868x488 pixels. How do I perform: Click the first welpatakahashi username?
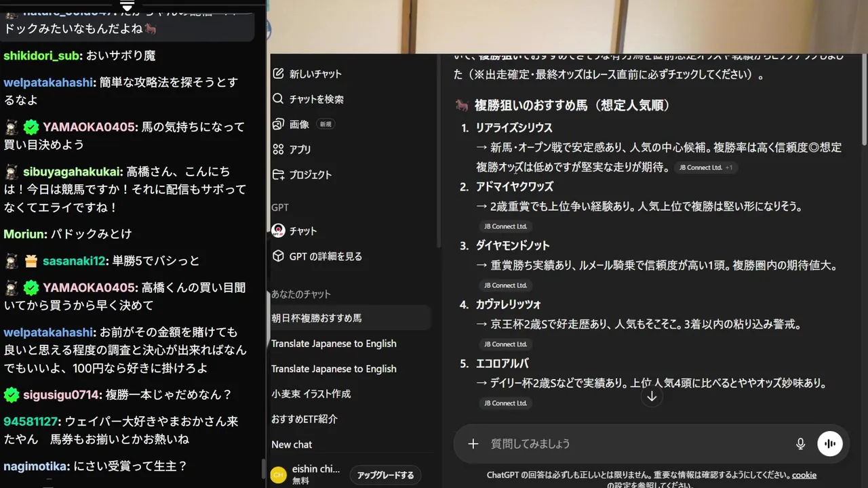[48, 83]
